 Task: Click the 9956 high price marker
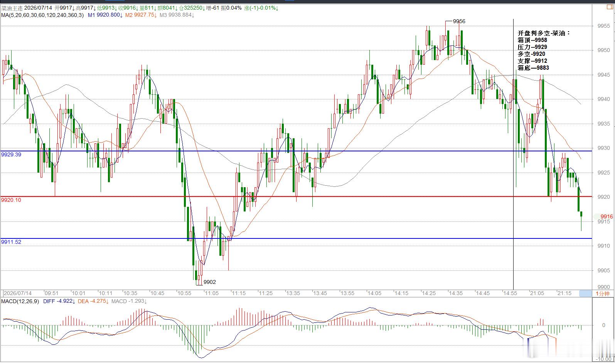[459, 22]
